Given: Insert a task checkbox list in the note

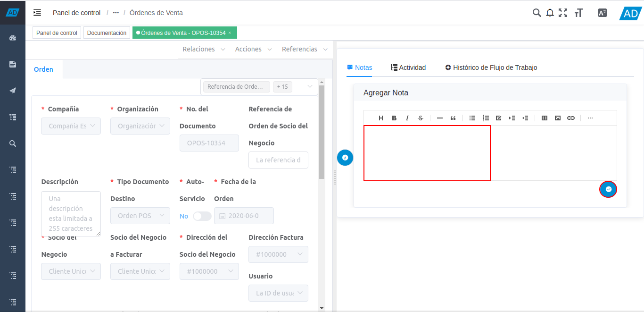Looking at the screenshot, I should (x=499, y=118).
